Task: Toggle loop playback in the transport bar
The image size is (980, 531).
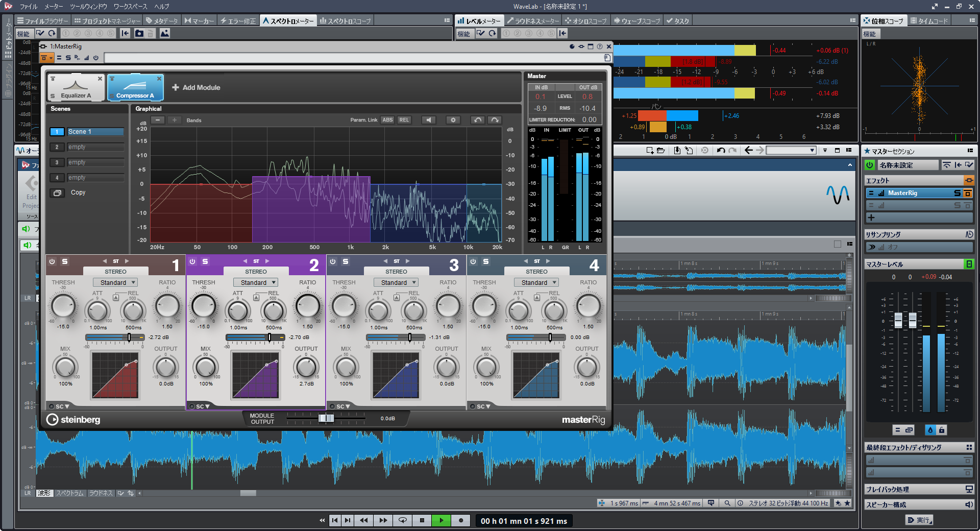Action: [403, 520]
